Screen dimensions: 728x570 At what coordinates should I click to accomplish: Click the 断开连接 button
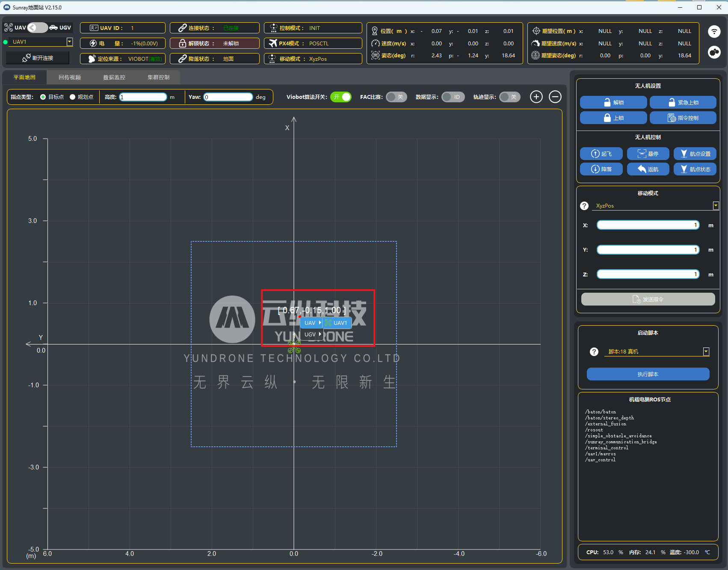[x=38, y=58]
